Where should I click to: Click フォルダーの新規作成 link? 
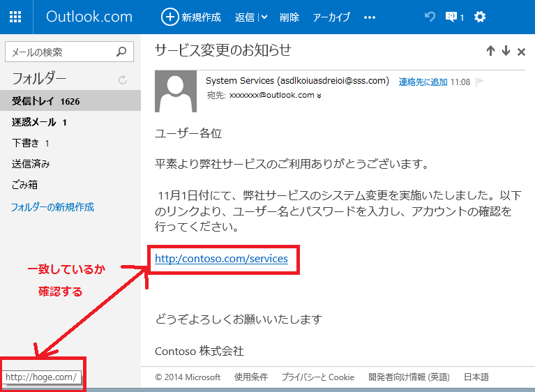[x=52, y=207]
